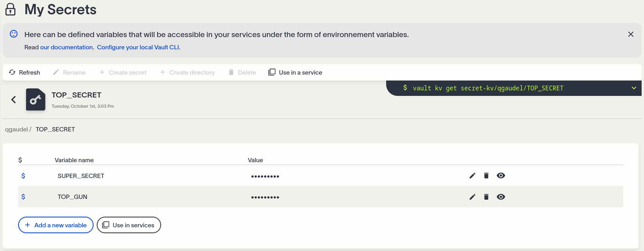
Task: Edit the SUPER_SECRET variable with pencil icon
Action: click(472, 176)
